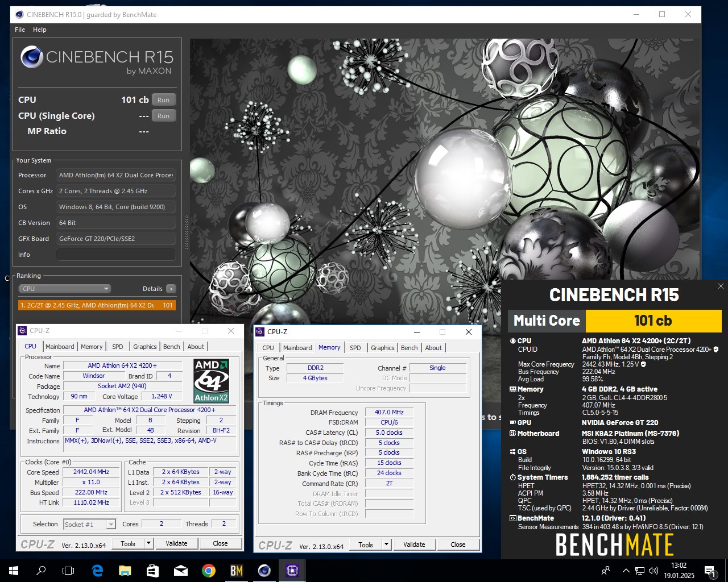Click Ranking Details label
Screen dimensions: 728x582
point(152,289)
